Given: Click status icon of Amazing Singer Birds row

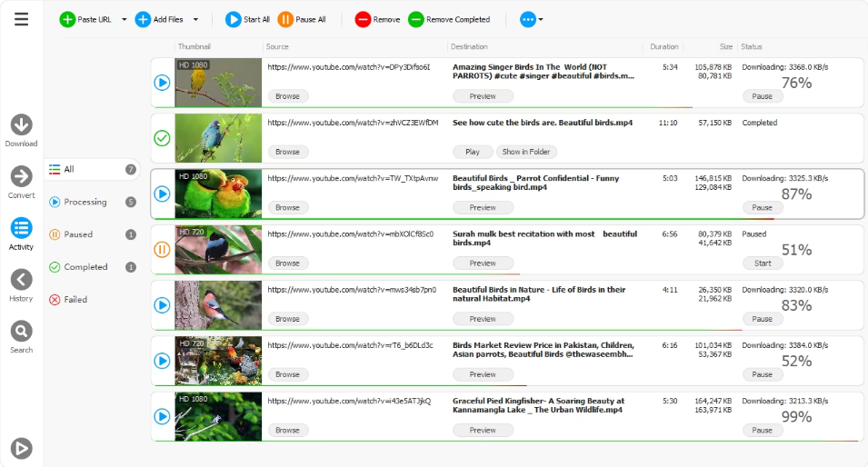Looking at the screenshot, I should [162, 83].
